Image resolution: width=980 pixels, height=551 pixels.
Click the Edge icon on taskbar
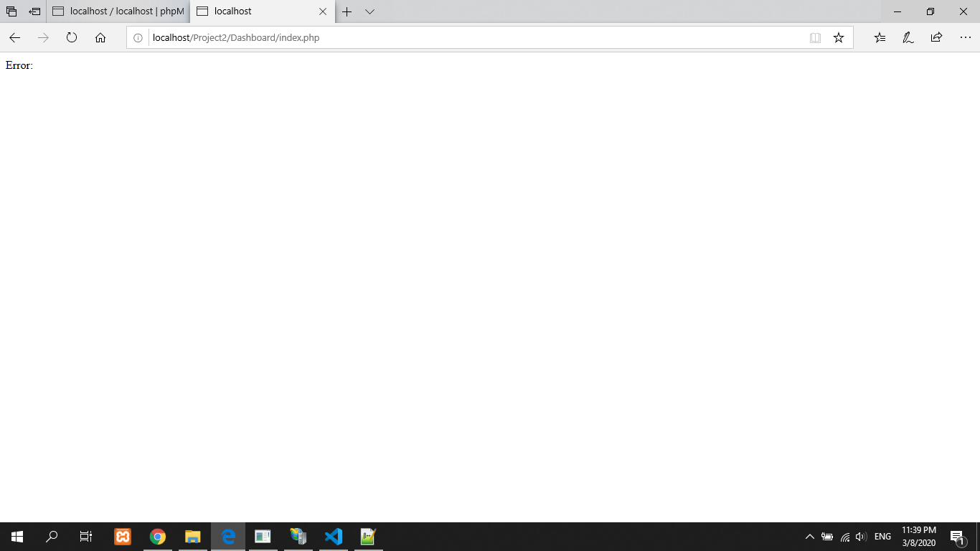228,537
